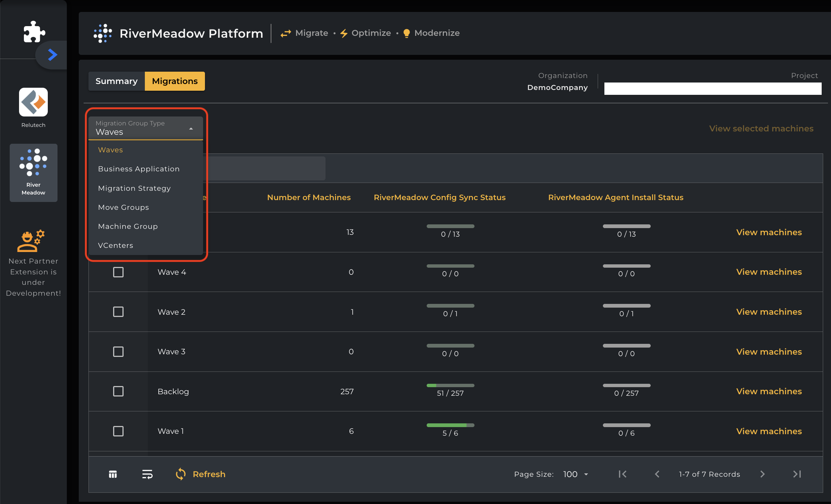The image size is (831, 504).
Task: Choose Move Groups group type
Action: (146, 207)
